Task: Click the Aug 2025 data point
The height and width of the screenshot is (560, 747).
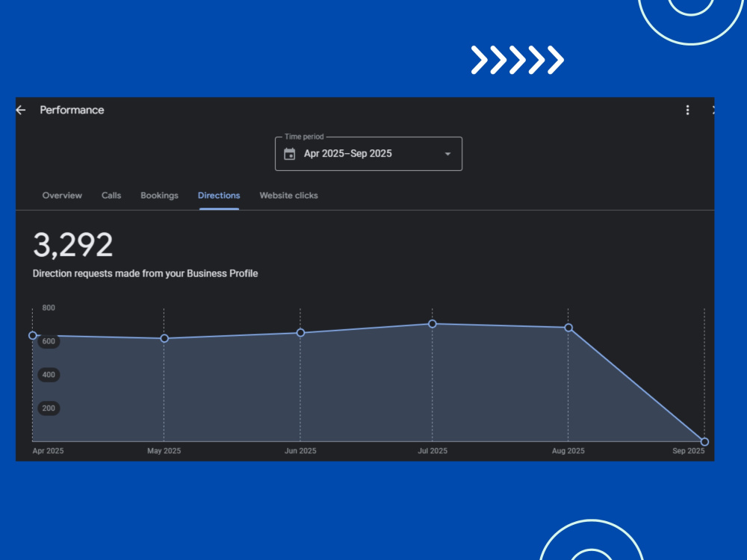Action: 568,328
